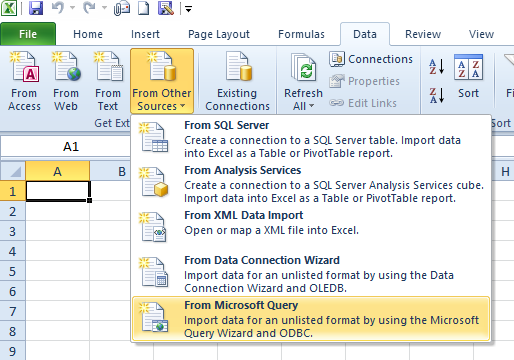Screen dimensions: 514x360
Task: Customize the Quick Access Toolbar dropdown
Action: point(188,9)
